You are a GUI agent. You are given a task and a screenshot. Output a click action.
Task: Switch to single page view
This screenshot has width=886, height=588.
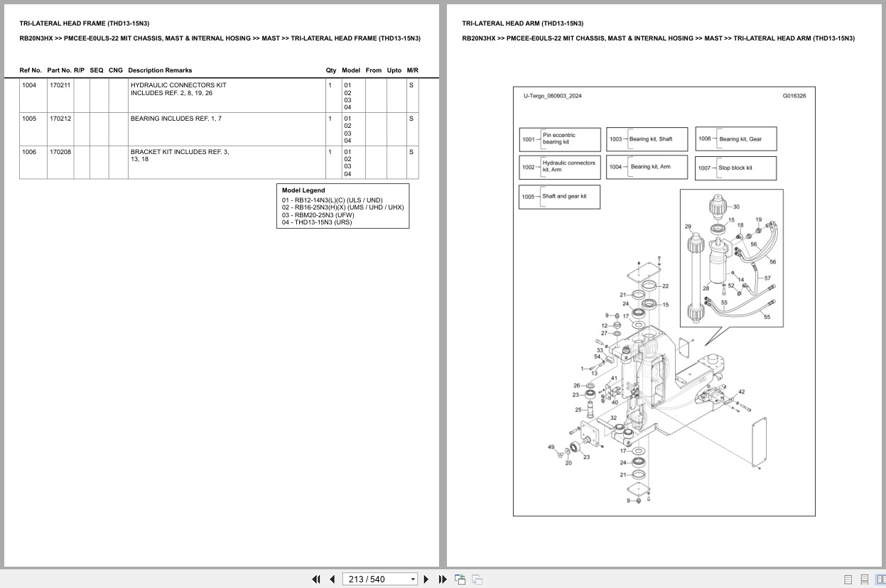[x=848, y=579]
